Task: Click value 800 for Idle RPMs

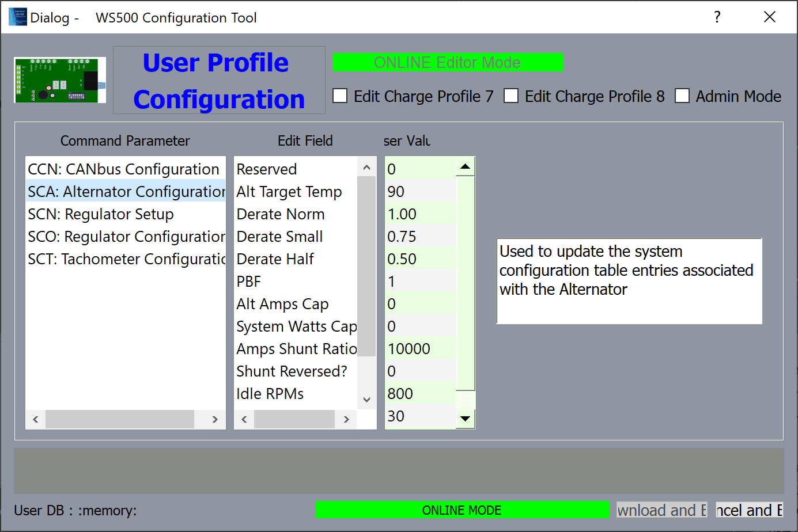Action: tap(421, 393)
